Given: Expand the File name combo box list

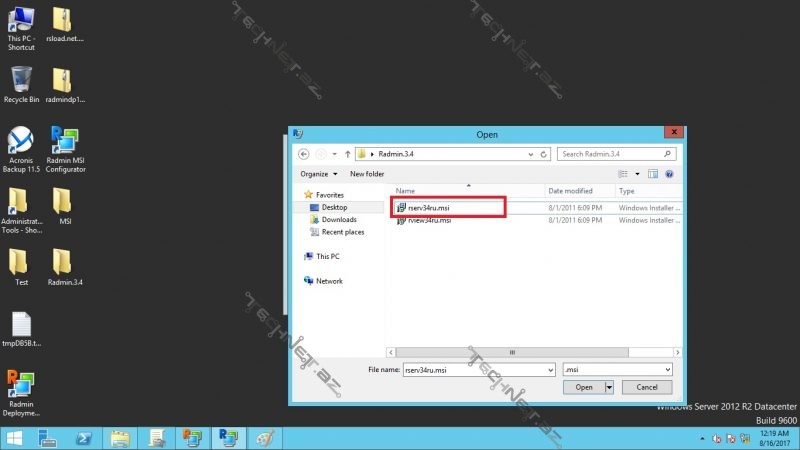Looking at the screenshot, I should coord(549,369).
